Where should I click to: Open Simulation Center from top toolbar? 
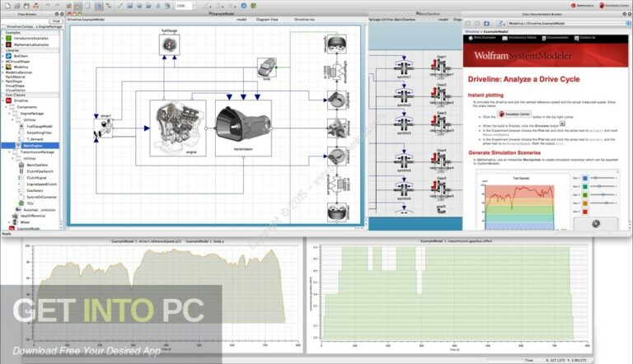pos(613,6)
